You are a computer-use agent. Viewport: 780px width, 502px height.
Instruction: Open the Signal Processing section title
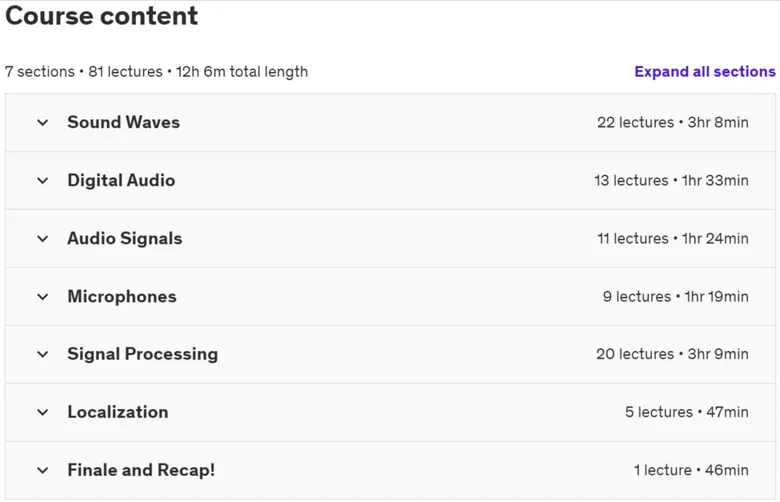[143, 354]
